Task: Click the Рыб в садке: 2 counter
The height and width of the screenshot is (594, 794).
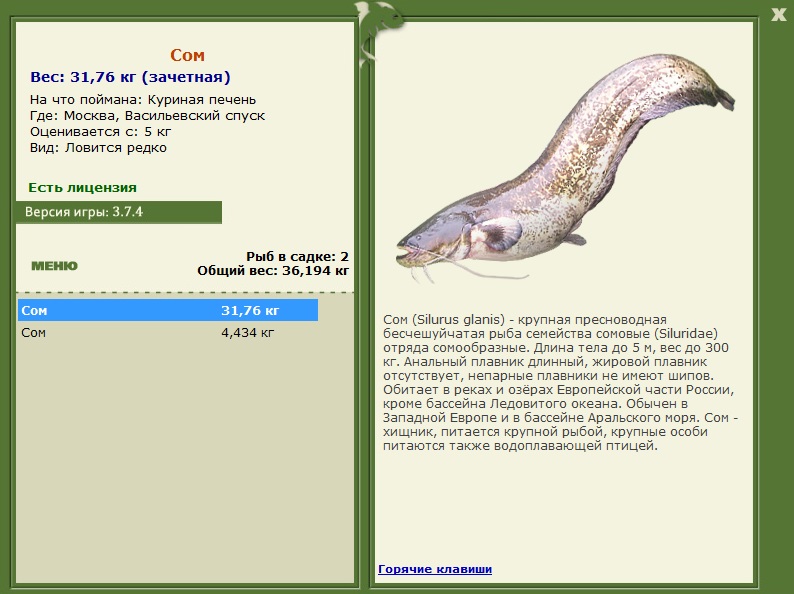Action: click(297, 256)
